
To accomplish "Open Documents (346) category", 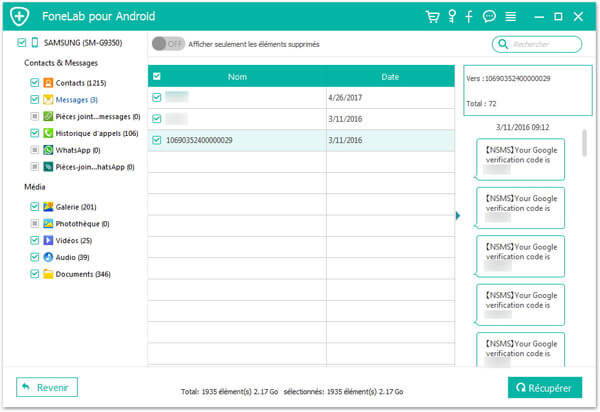I will point(83,274).
